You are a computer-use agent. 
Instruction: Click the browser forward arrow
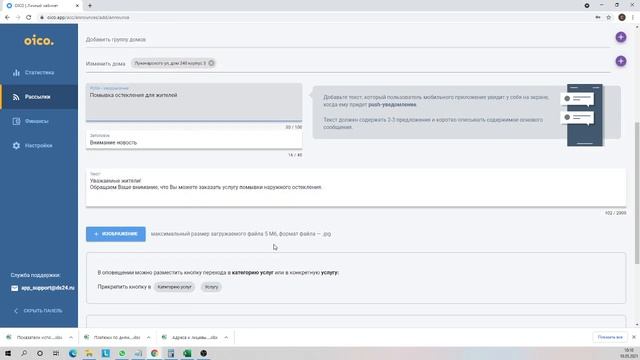[18, 18]
